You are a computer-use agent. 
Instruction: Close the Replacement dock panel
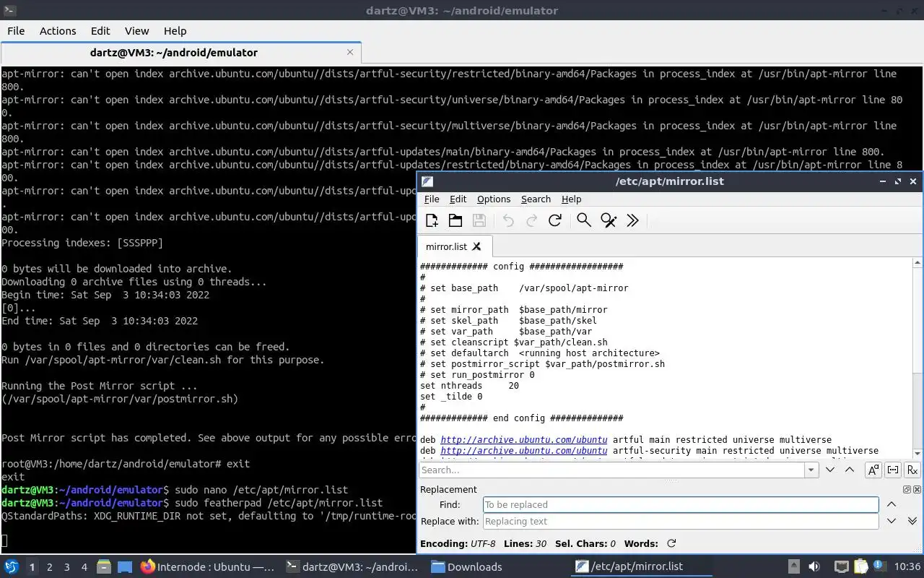point(917,489)
